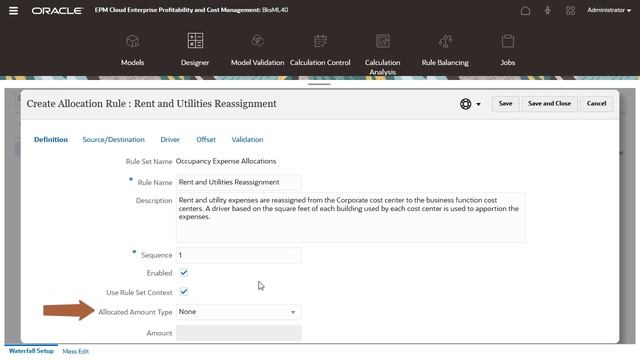640x360 pixels.
Task: Click the help lifesaver icon
Action: [x=465, y=104]
